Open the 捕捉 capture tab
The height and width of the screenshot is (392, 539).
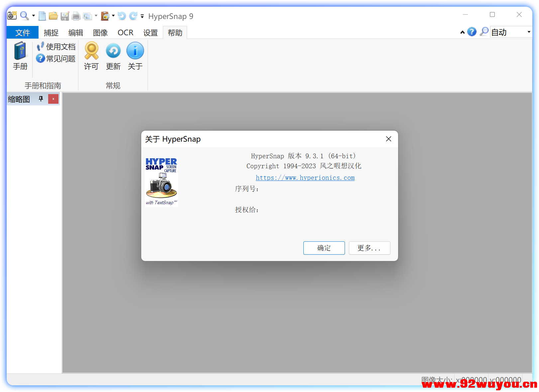[x=51, y=32]
